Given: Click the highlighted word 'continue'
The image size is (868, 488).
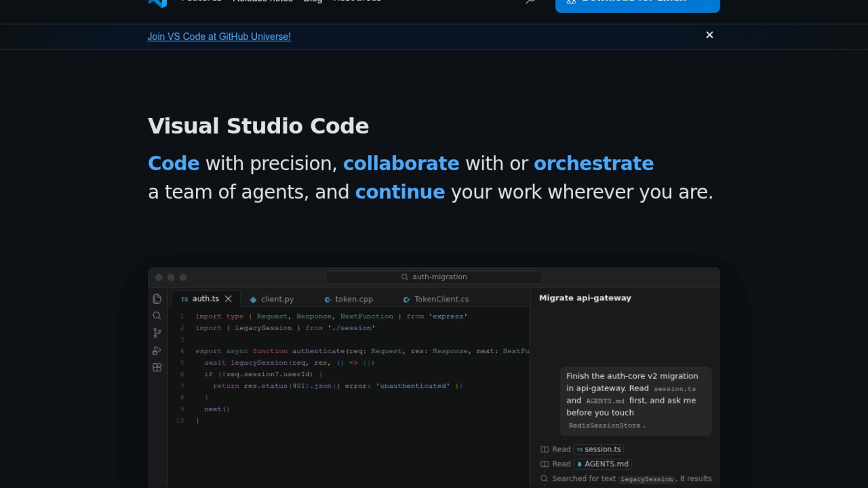Looking at the screenshot, I should pos(400,192).
